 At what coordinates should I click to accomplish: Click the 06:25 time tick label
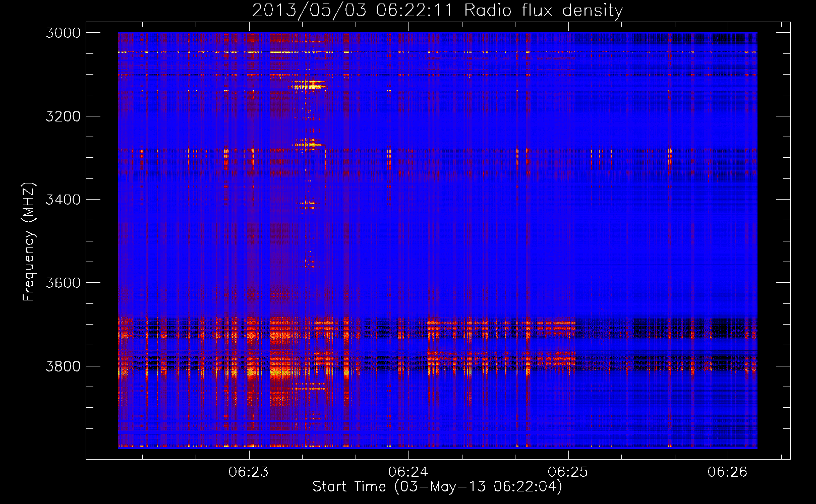tap(568, 472)
